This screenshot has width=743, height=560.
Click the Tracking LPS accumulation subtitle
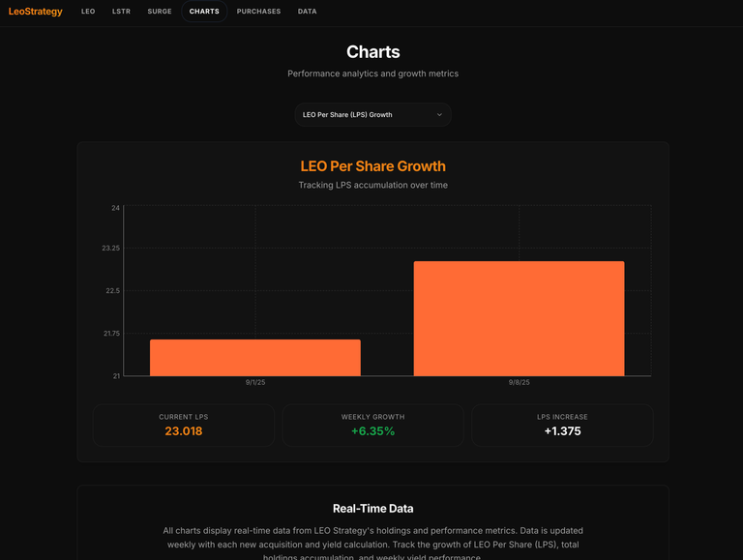(372, 186)
